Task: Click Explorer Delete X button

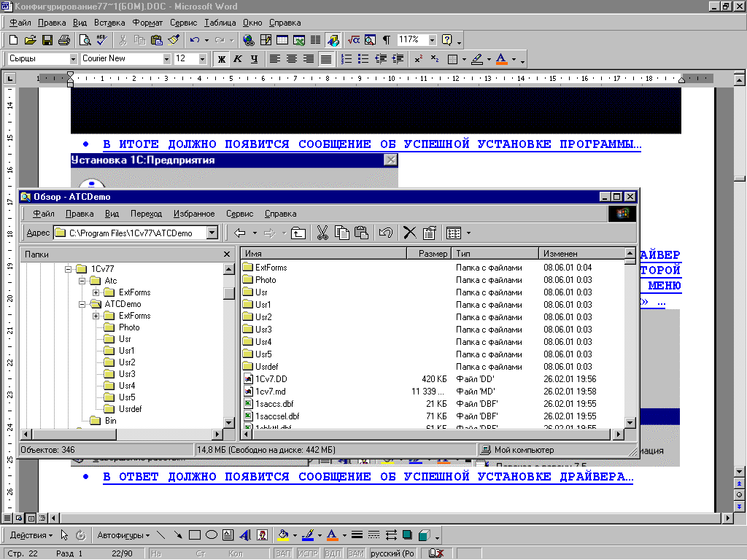Action: coord(409,233)
